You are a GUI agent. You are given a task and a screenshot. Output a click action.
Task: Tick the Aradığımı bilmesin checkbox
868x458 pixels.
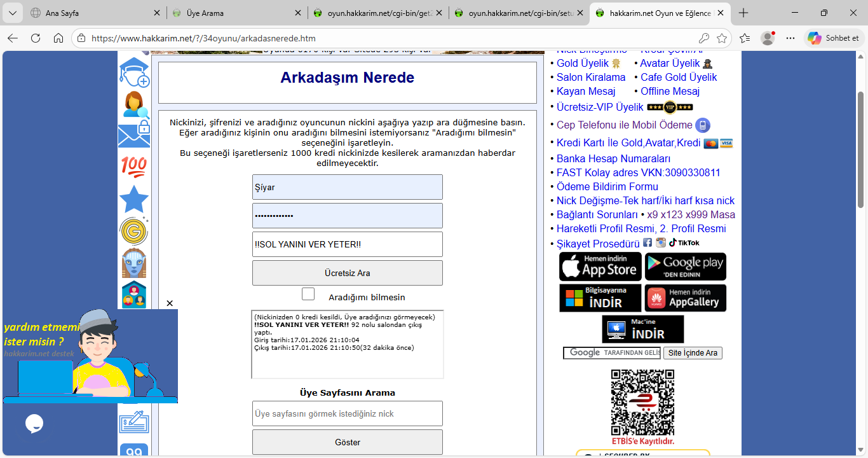tap(308, 294)
